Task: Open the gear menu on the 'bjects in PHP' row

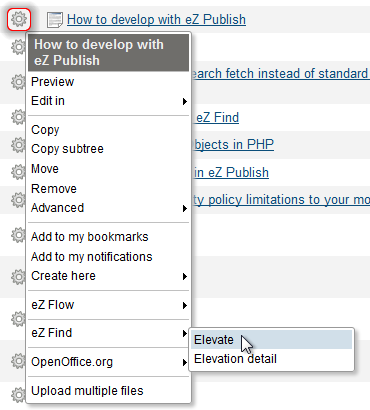Action: click(18, 145)
